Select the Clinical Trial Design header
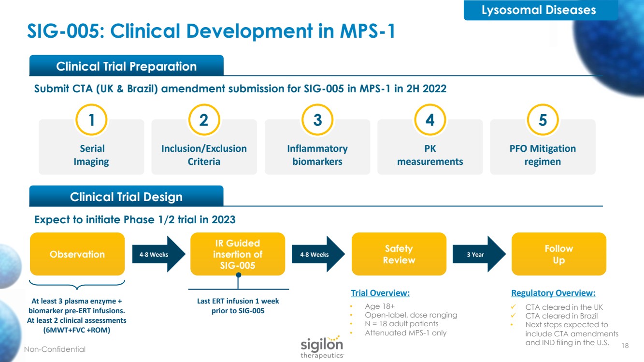 [127, 197]
